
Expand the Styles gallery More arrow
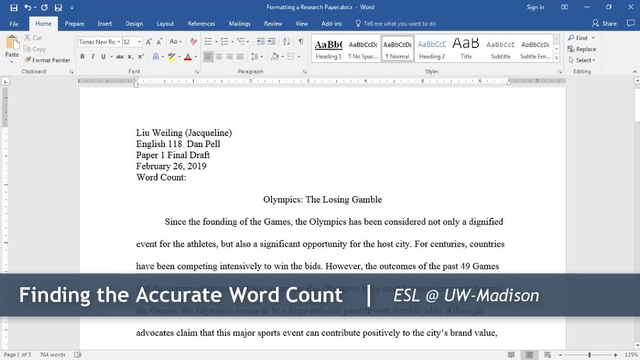tap(556, 58)
